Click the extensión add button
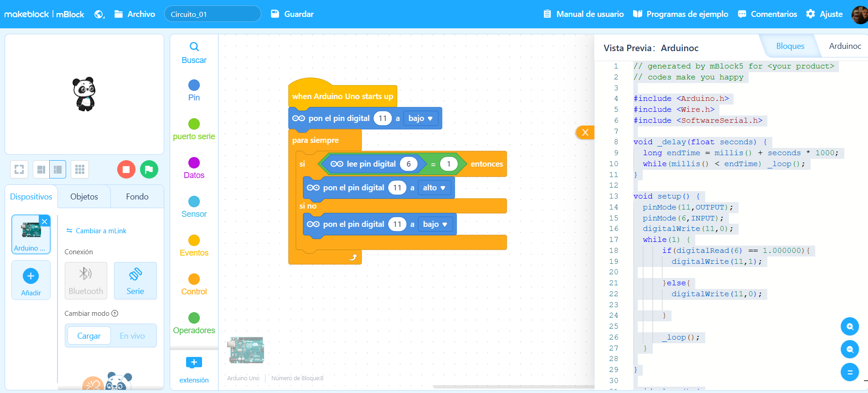 [194, 369]
